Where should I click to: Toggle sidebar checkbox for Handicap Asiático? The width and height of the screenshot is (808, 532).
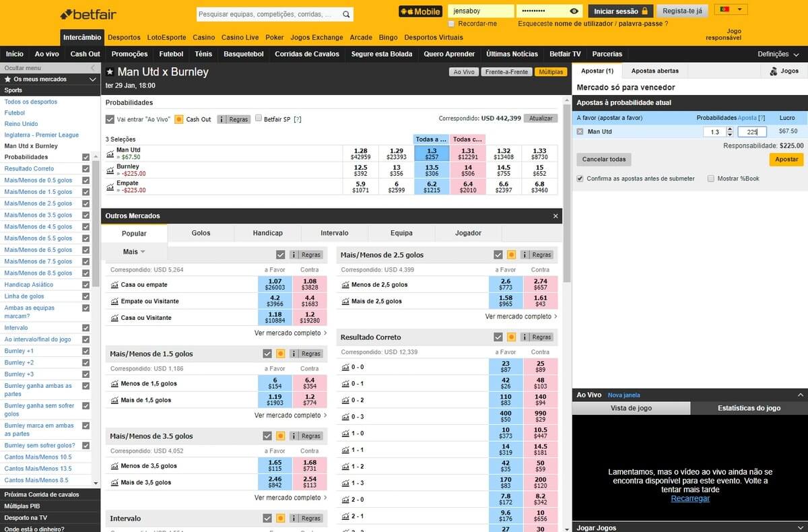(86, 284)
